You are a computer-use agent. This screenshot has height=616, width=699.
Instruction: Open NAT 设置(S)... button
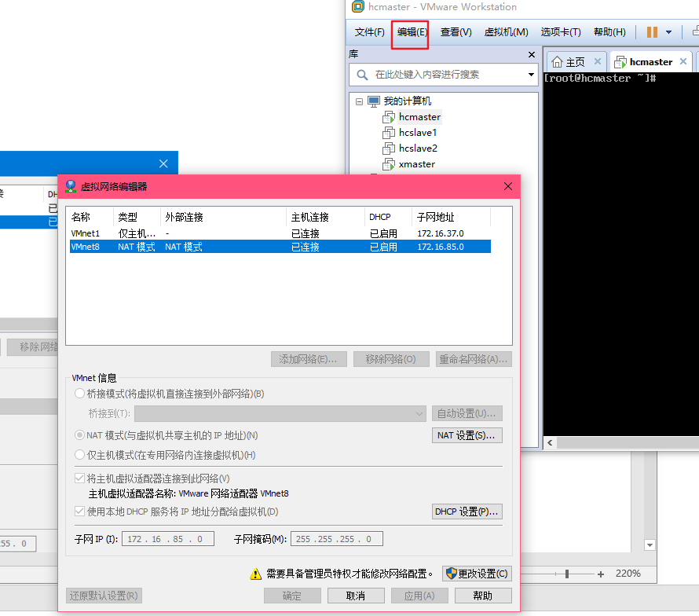(467, 435)
